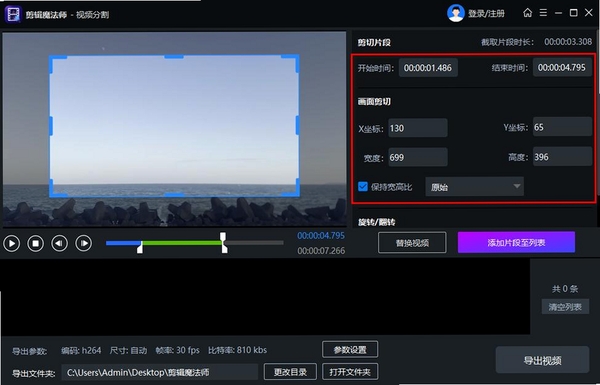Stop the video playback
This screenshot has height=385, width=600.
coord(36,243)
